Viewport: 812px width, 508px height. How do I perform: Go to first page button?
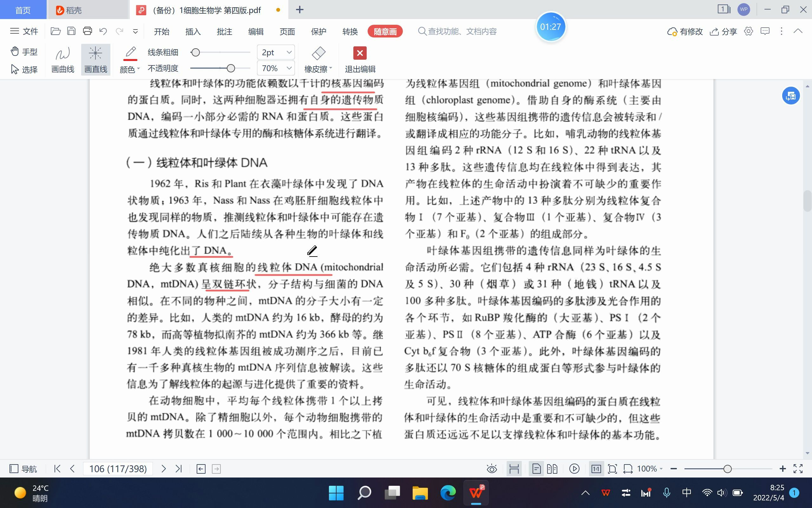click(x=57, y=469)
